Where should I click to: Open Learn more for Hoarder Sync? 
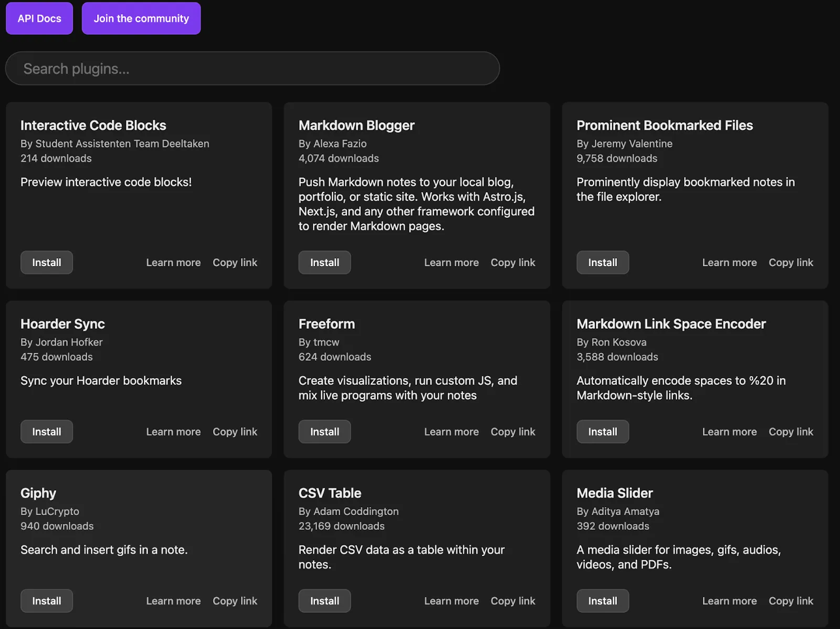click(x=173, y=432)
